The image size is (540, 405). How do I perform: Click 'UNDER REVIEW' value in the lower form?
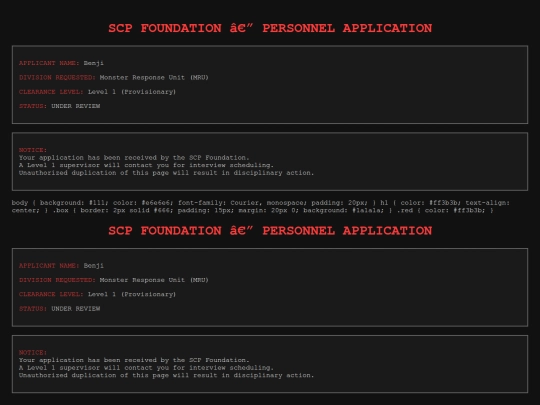click(x=76, y=309)
